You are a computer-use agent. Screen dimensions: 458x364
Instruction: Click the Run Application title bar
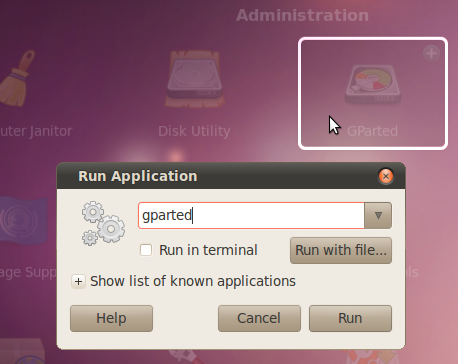231,176
